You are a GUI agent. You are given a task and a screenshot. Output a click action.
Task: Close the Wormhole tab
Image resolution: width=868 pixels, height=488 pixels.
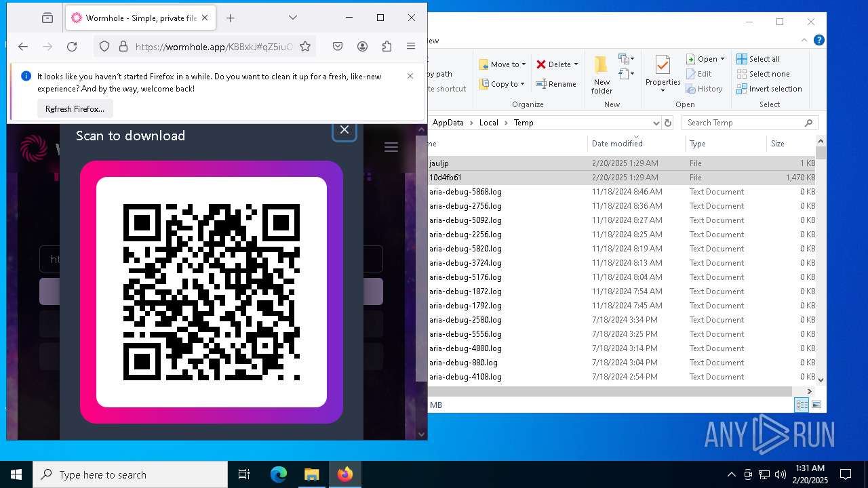205,18
